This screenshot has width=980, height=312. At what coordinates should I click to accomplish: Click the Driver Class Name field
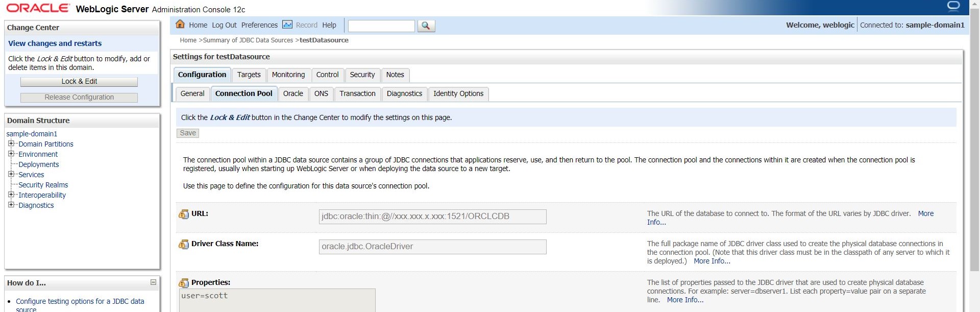click(x=433, y=247)
